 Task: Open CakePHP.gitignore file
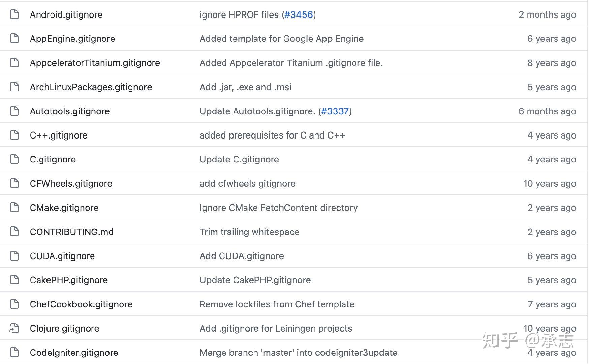(x=69, y=280)
